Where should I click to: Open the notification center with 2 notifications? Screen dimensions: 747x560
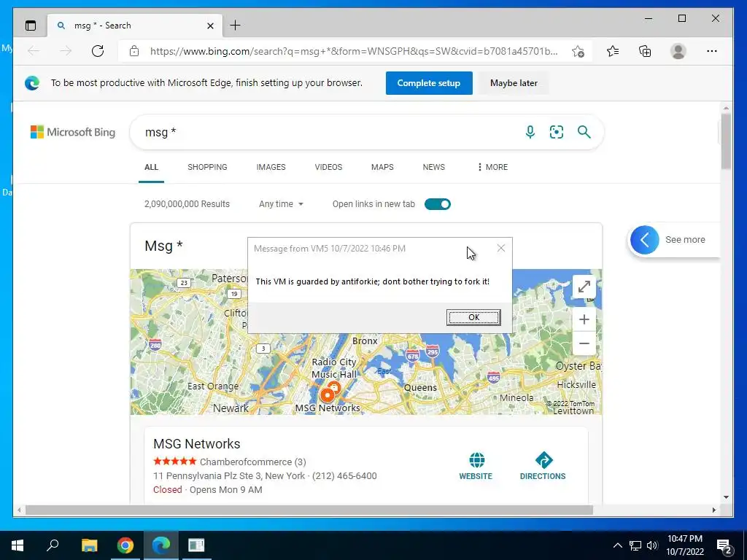(x=724, y=546)
